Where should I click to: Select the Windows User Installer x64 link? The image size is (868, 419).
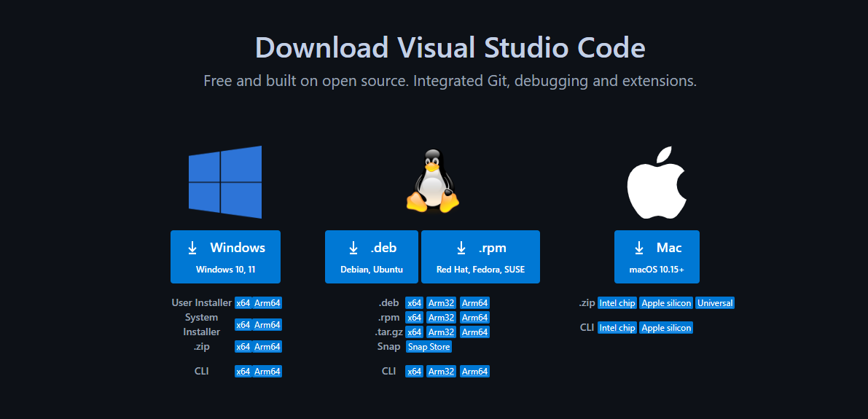tap(243, 303)
